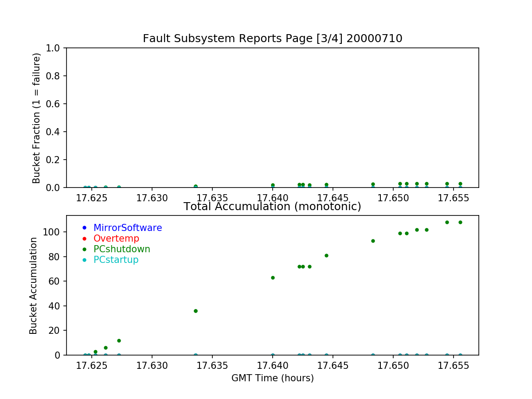Click the PCstartup legend label
This screenshot has width=532, height=399.
tap(116, 260)
